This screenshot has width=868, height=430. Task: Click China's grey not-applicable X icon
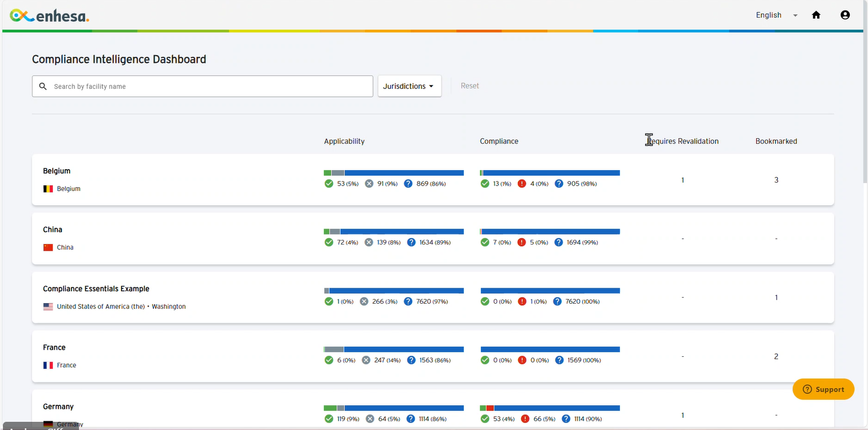368,242
